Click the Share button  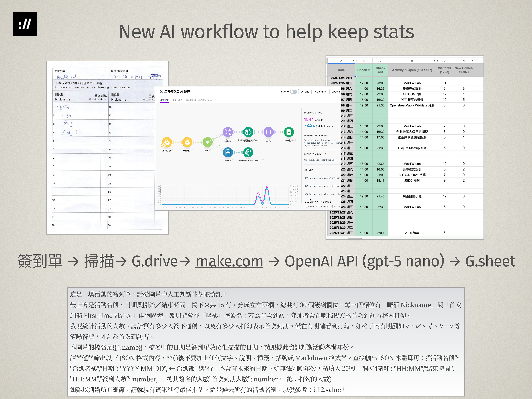coord(320,92)
